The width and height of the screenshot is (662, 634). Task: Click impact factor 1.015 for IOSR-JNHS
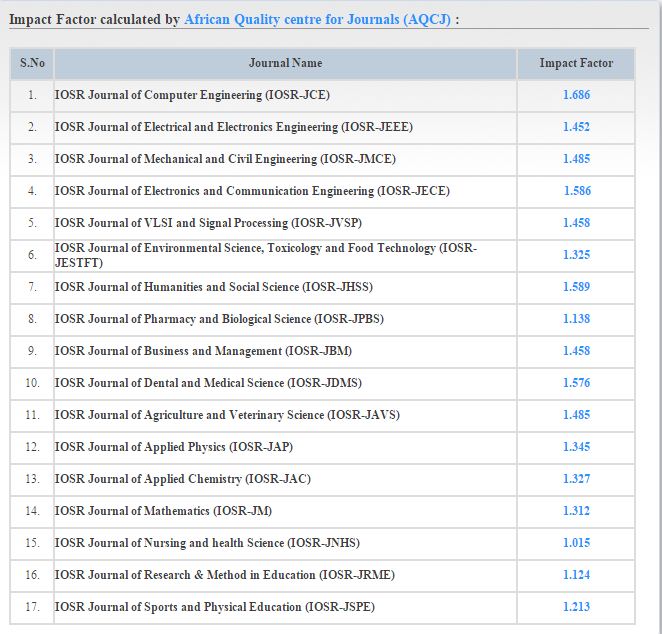click(x=576, y=543)
